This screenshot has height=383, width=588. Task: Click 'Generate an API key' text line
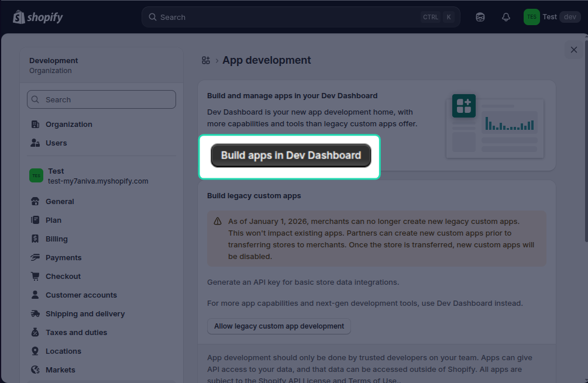[303, 282]
